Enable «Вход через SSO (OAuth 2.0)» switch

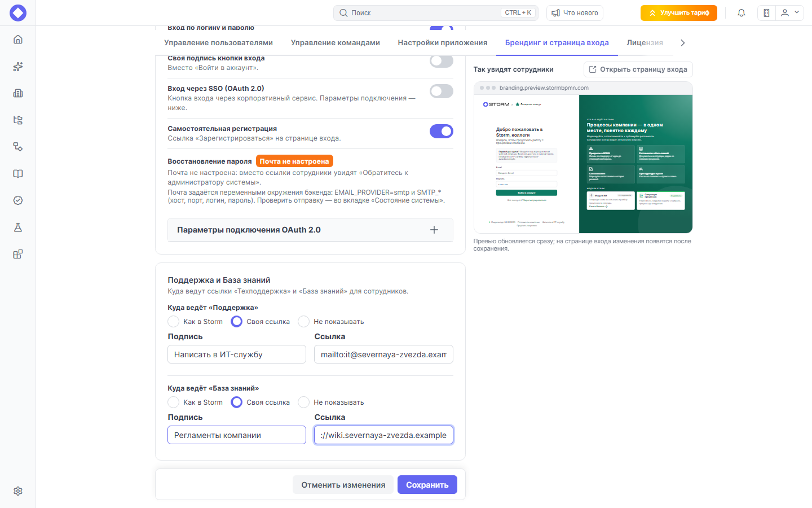point(442,91)
